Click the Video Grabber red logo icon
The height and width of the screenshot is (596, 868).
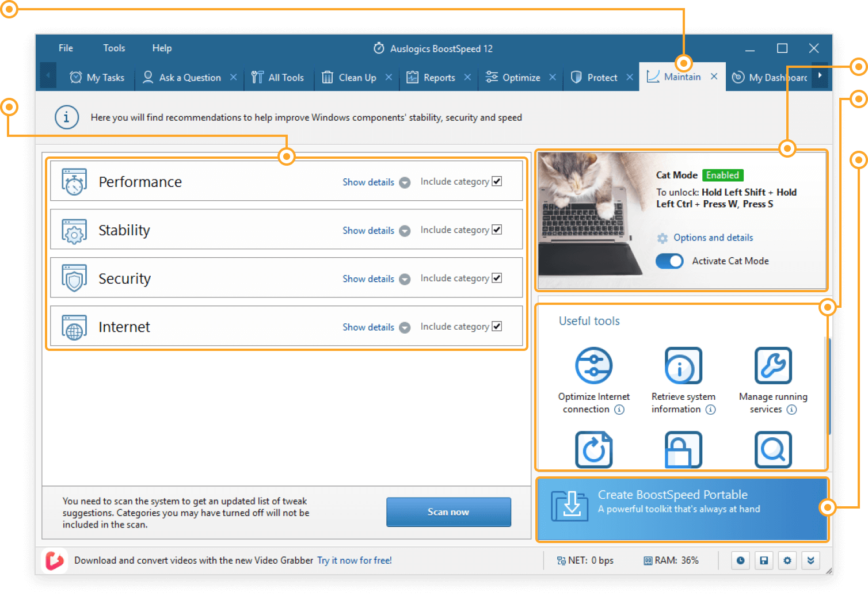55,560
